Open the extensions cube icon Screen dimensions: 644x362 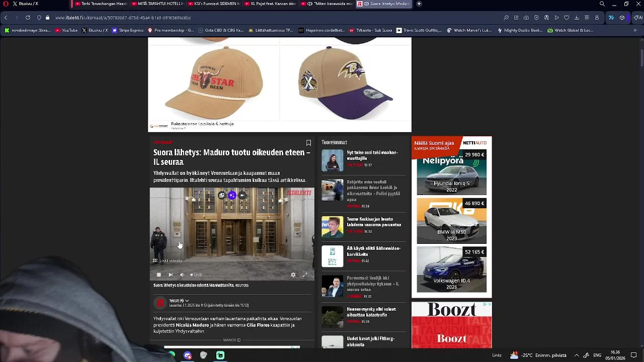[x=622, y=18]
